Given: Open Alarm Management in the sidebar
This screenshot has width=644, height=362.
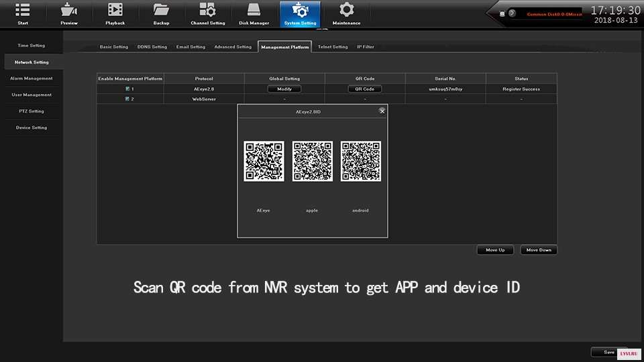Looking at the screenshot, I should point(32,78).
